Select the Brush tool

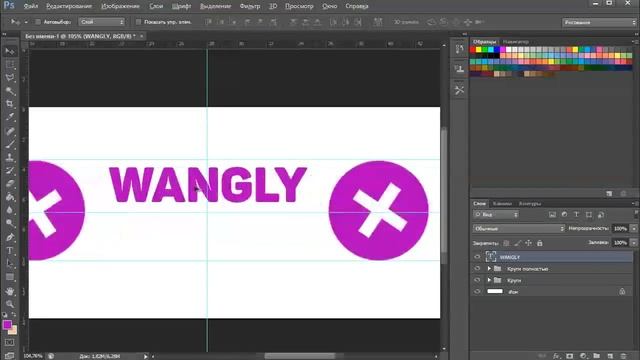[x=10, y=144]
